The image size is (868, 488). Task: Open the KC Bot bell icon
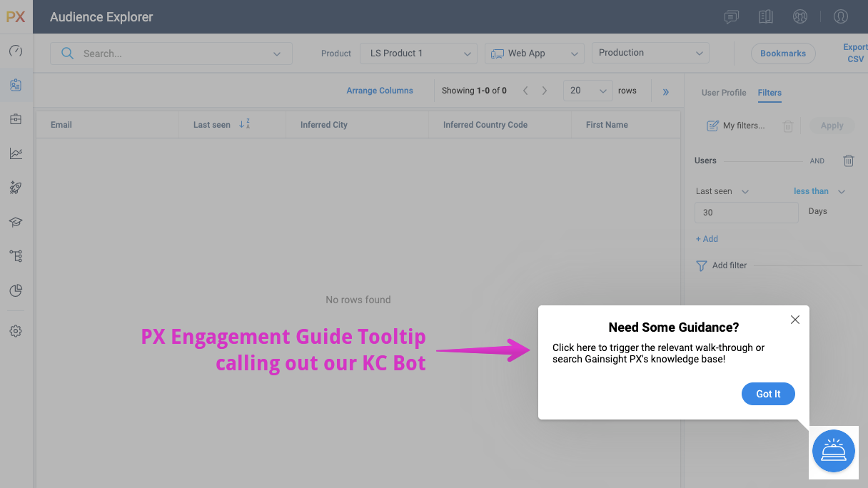[834, 451]
